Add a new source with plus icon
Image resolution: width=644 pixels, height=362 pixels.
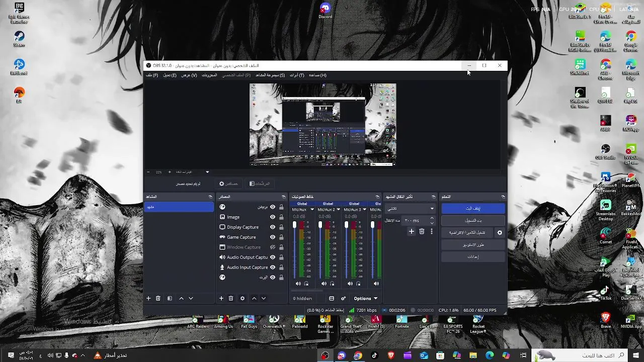[x=221, y=298]
